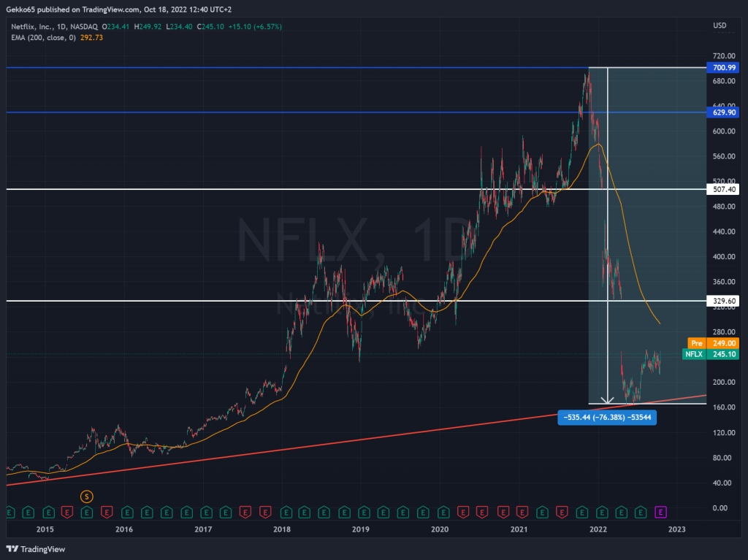Click the orange stock split S marker
748x560 pixels.
coord(87,496)
